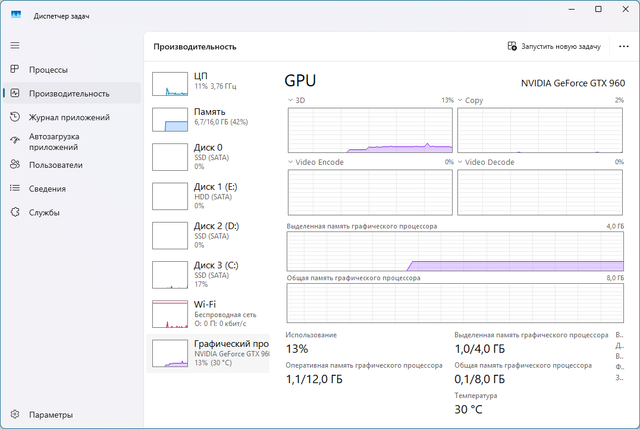Select the ЦП performance thumbnail graph
Image resolution: width=640 pixels, height=429 pixels.
(x=170, y=84)
